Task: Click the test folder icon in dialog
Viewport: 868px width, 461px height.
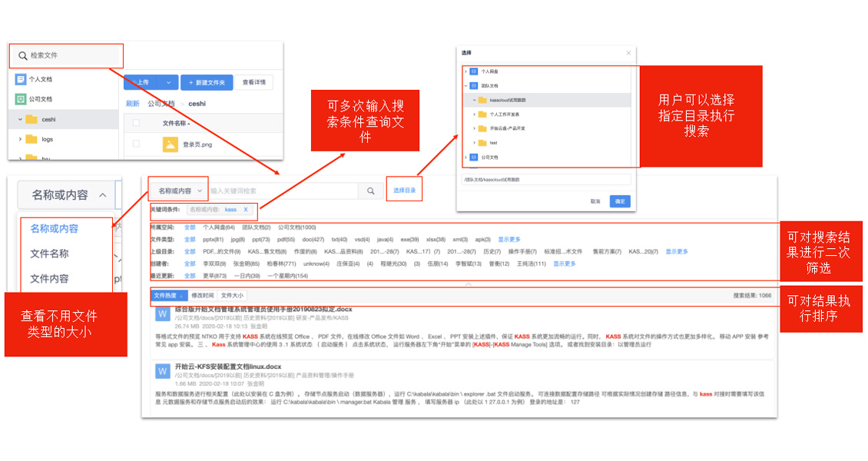Action: [482, 143]
